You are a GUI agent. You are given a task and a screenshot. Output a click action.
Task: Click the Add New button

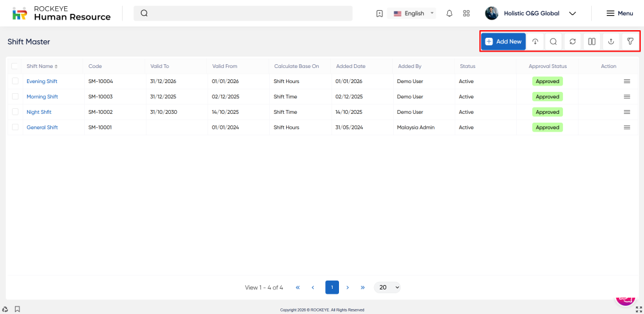[x=503, y=42]
